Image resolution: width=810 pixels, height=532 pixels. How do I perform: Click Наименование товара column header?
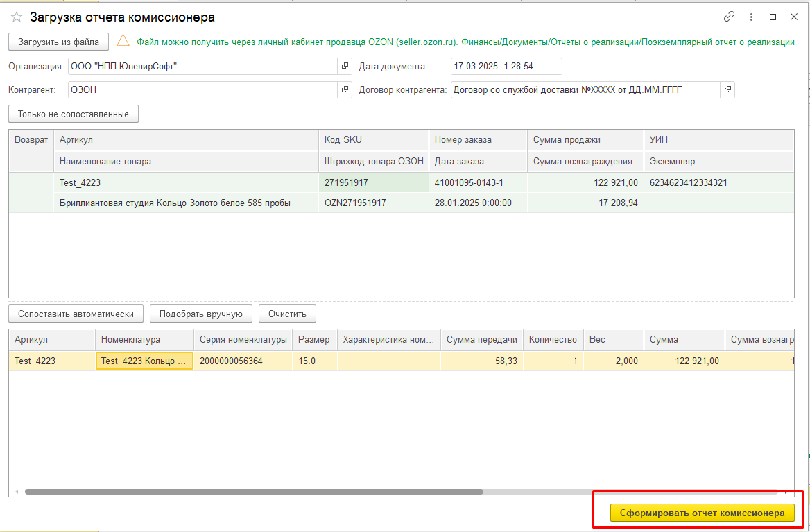click(x=186, y=161)
